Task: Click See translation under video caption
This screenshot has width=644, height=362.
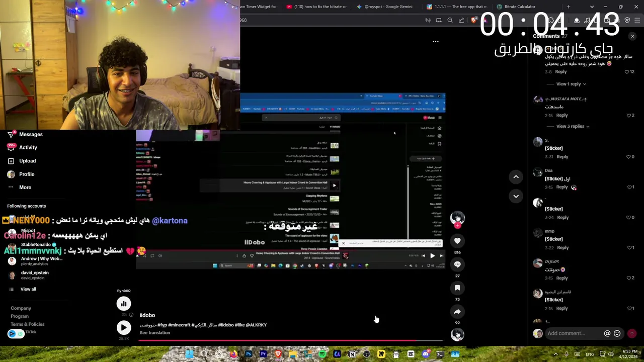Action: point(155,333)
